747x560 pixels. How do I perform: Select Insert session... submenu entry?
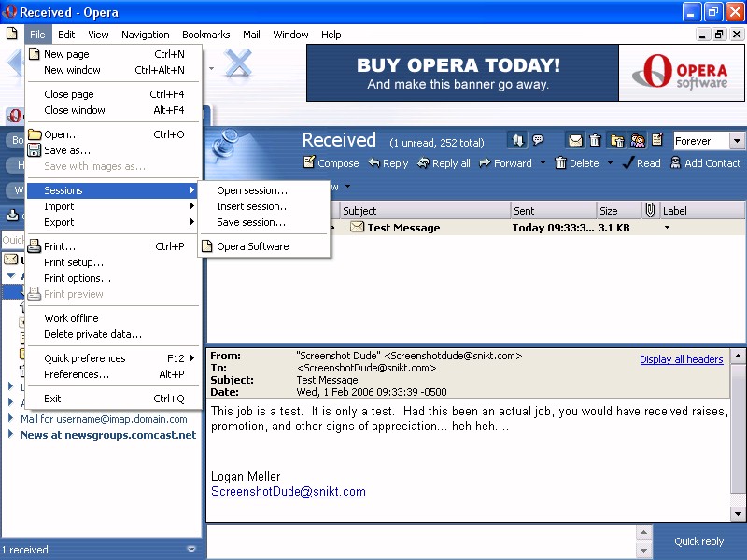264,206
